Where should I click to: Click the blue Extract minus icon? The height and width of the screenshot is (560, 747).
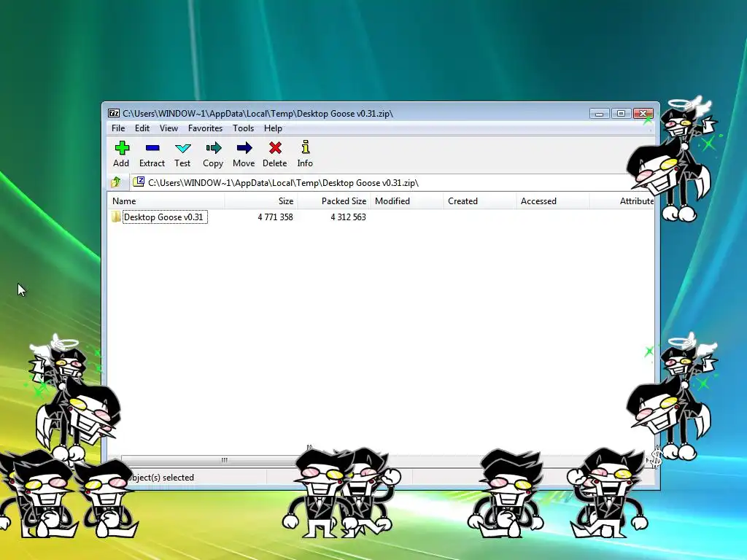(x=152, y=148)
